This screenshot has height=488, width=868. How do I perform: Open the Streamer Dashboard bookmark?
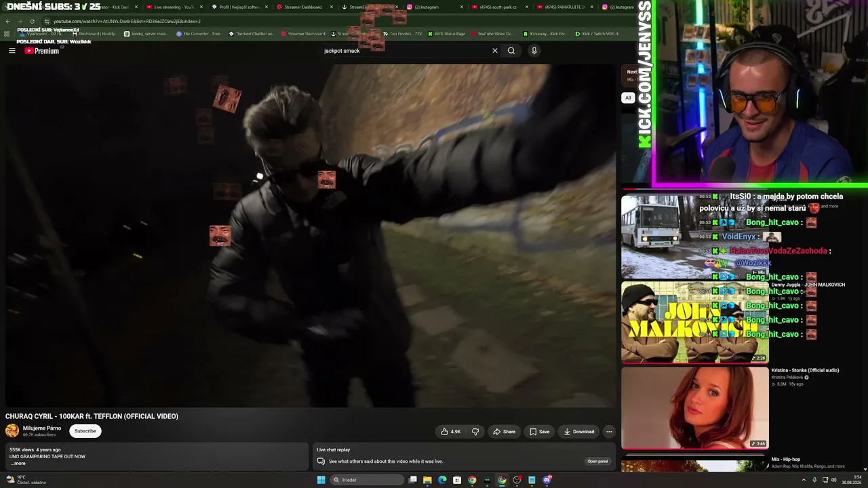304,34
